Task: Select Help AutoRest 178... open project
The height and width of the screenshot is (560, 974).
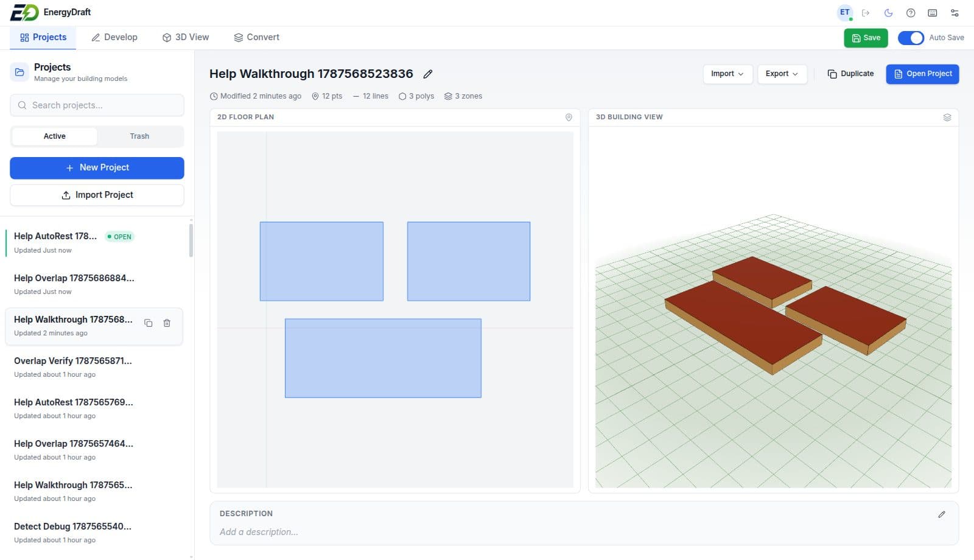Action: (x=94, y=243)
